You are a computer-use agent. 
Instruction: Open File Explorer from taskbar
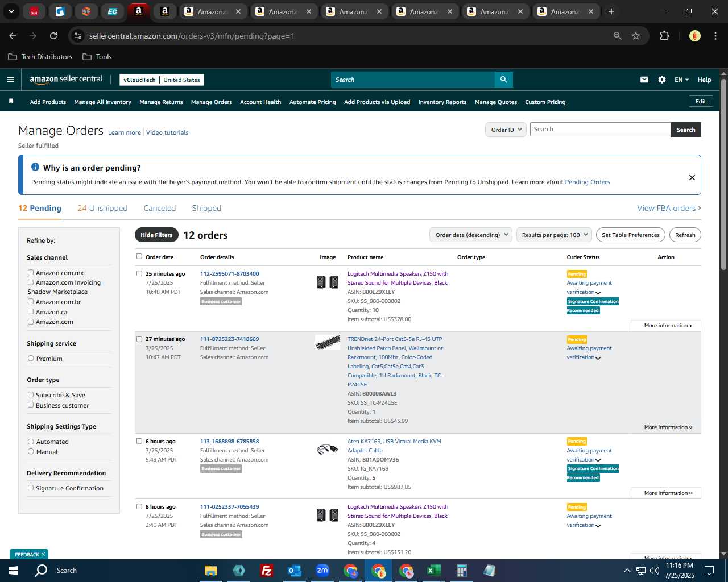[211, 571]
